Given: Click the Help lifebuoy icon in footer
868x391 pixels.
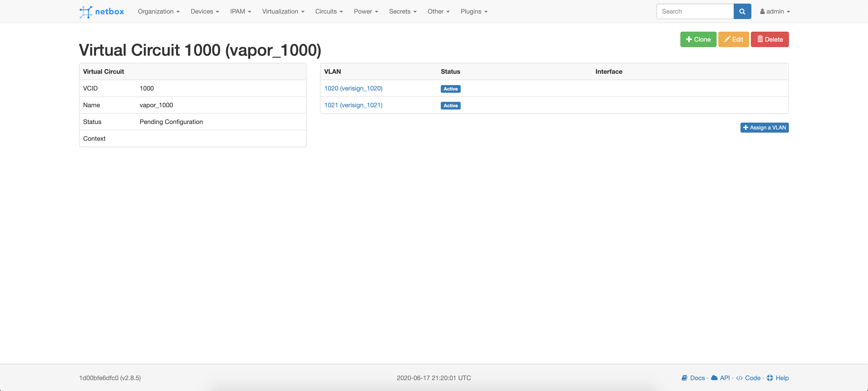Looking at the screenshot, I should click(x=770, y=378).
